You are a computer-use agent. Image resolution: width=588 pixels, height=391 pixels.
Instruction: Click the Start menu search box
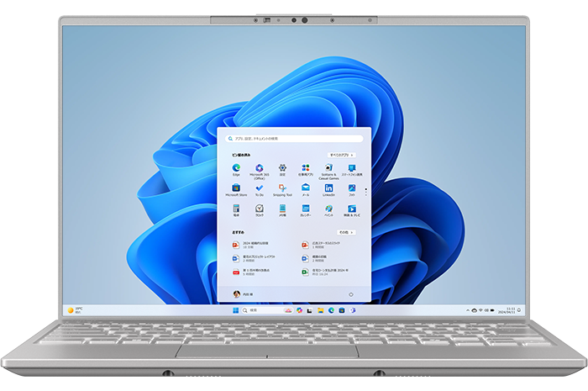coord(294,138)
